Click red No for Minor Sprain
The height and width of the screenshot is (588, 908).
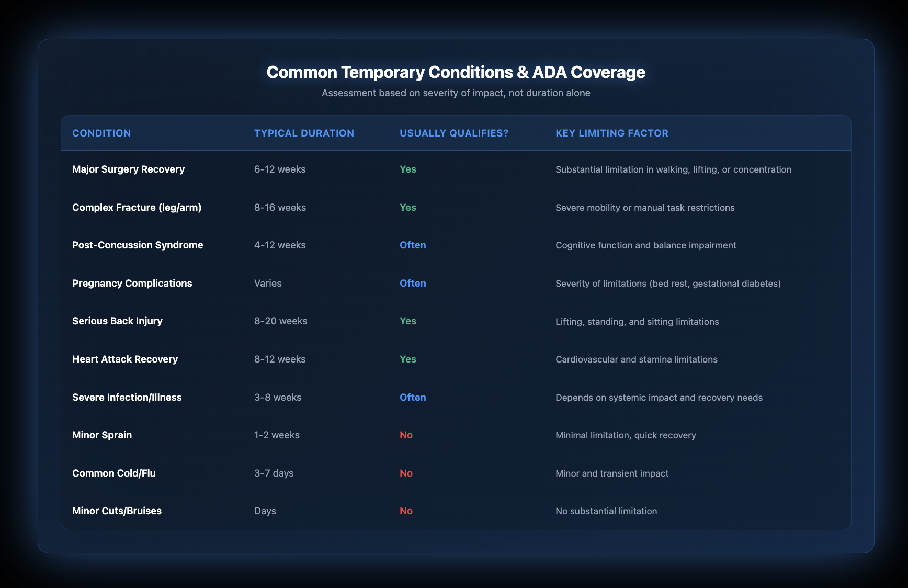406,435
